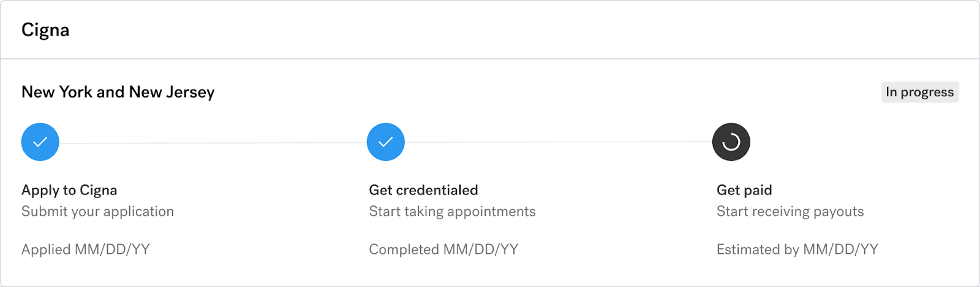Open the Get credentialed step title
Viewport: 980px width, 287px height.
[x=423, y=190]
